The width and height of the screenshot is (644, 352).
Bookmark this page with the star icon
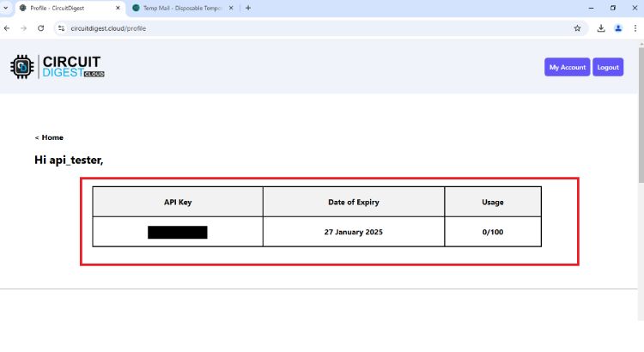pyautogui.click(x=577, y=27)
